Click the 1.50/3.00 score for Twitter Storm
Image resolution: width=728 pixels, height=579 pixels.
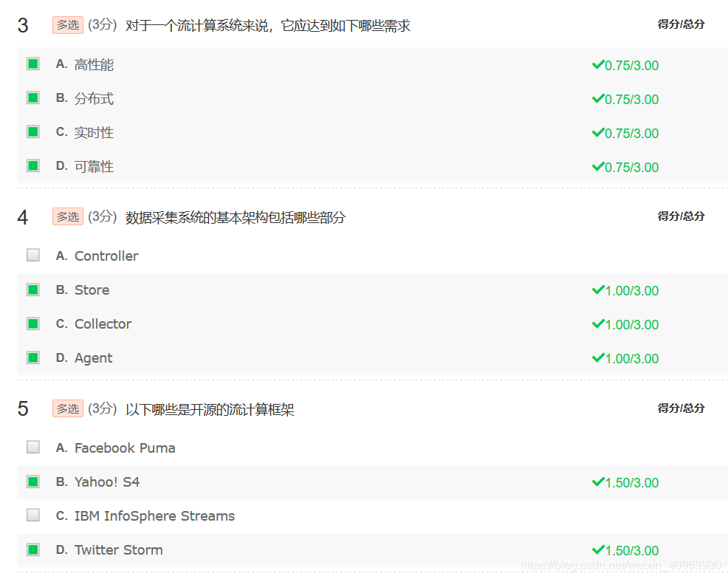pos(631,551)
